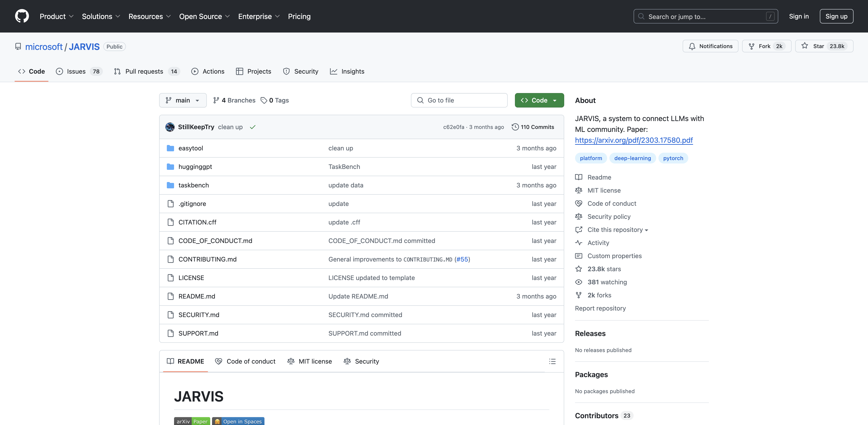Click the GitHub Octocat logo

click(22, 16)
